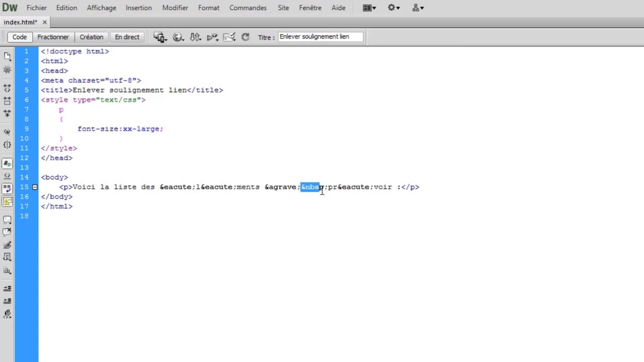
Task: Open the workspace layout dropdown
Action: click(369, 8)
